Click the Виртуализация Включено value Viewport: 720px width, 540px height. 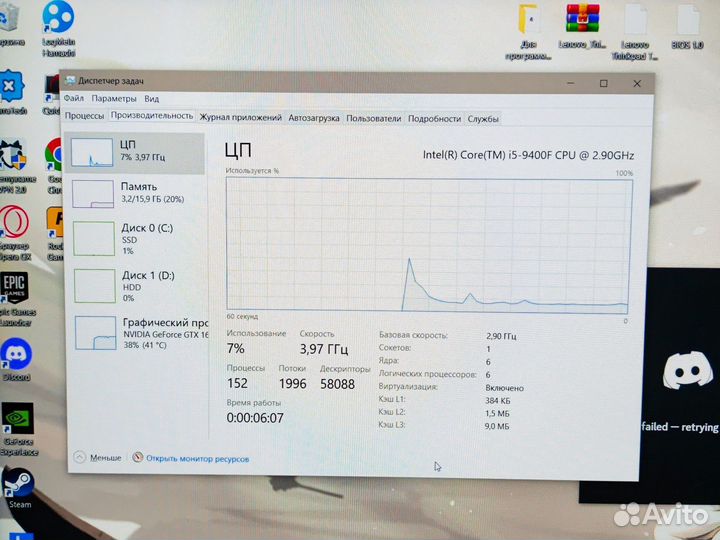(x=505, y=388)
